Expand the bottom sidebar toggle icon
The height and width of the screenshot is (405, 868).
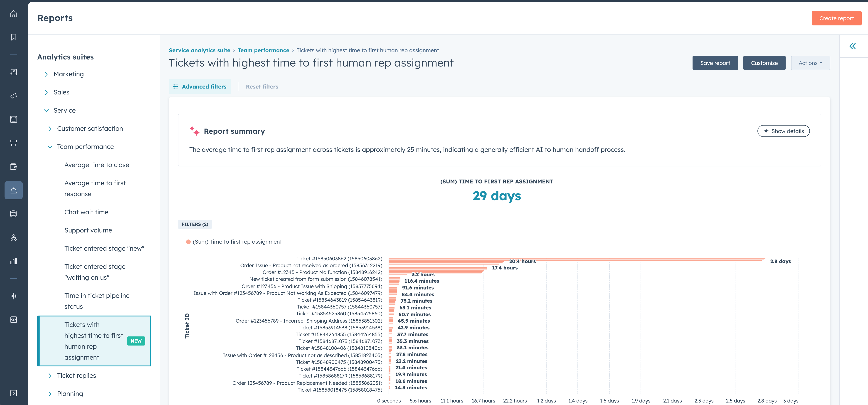(x=13, y=393)
